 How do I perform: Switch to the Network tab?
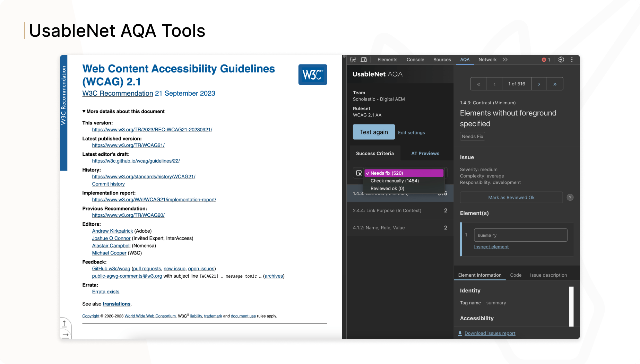coord(487,60)
